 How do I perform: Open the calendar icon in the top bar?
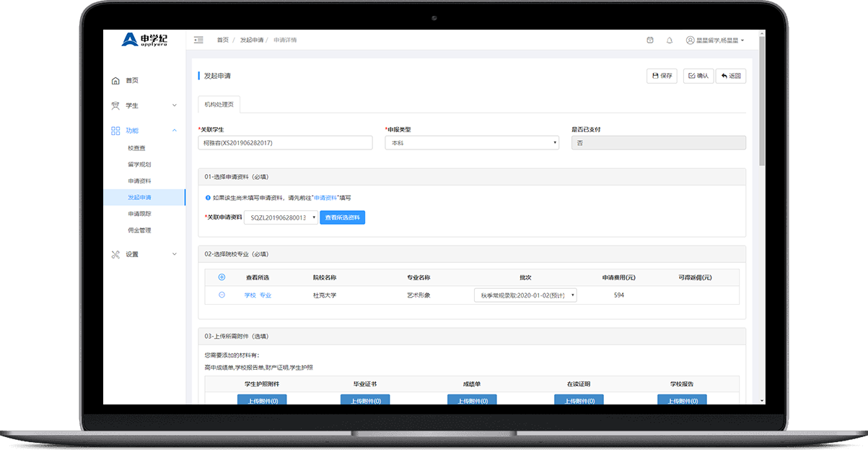650,40
